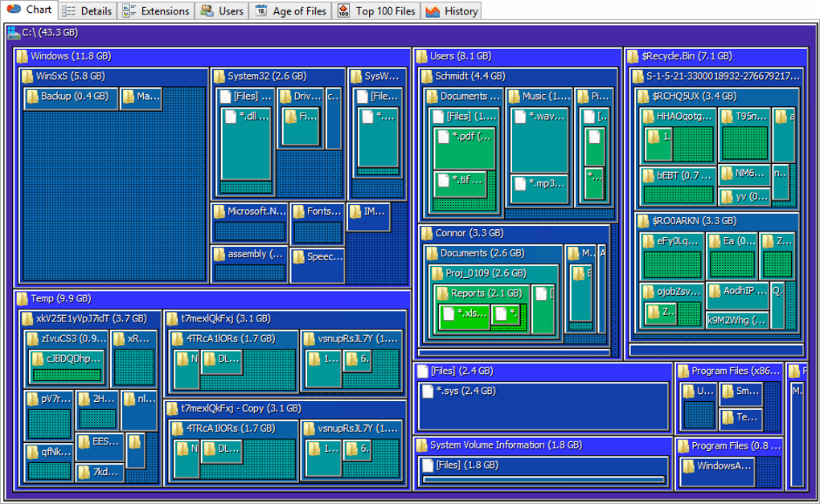
Task: Click the C:\ drive icon in treemap header
Action: tap(14, 33)
